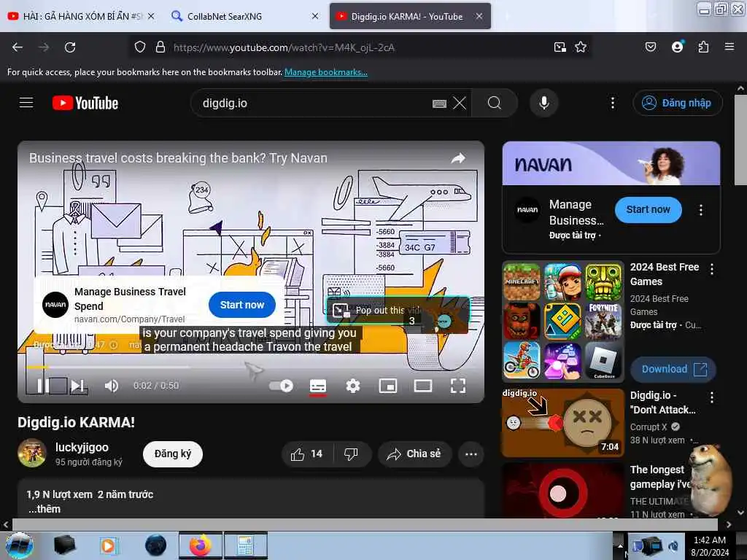Open the luckyjigoo channel avatar

(32, 453)
